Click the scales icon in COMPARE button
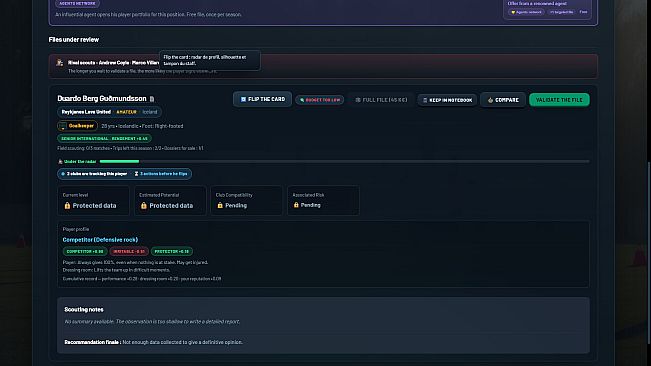651x366 pixels. (x=490, y=100)
